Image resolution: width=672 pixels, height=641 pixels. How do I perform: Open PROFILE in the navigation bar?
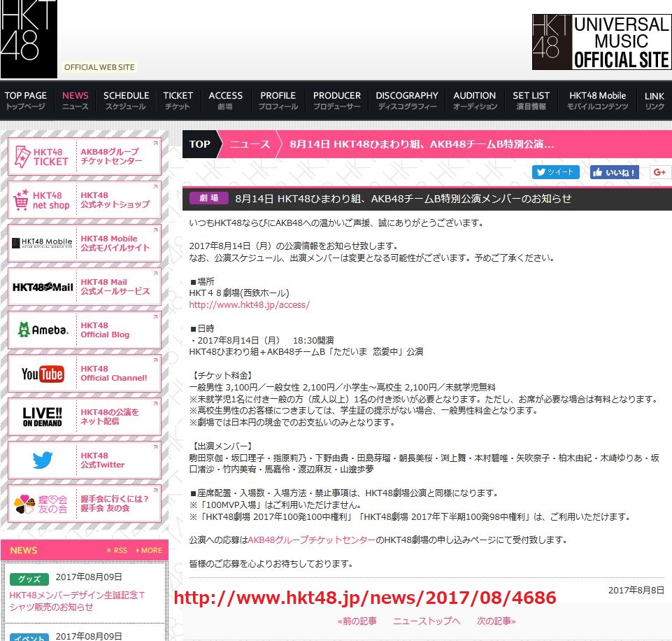click(x=278, y=100)
